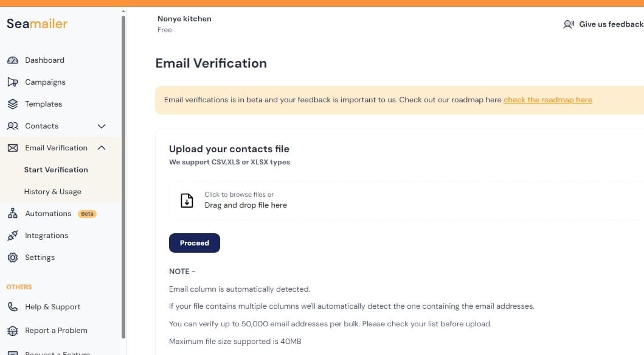The height and width of the screenshot is (355, 644).
Task: Open Campaigns via its flag icon
Action: (x=13, y=82)
